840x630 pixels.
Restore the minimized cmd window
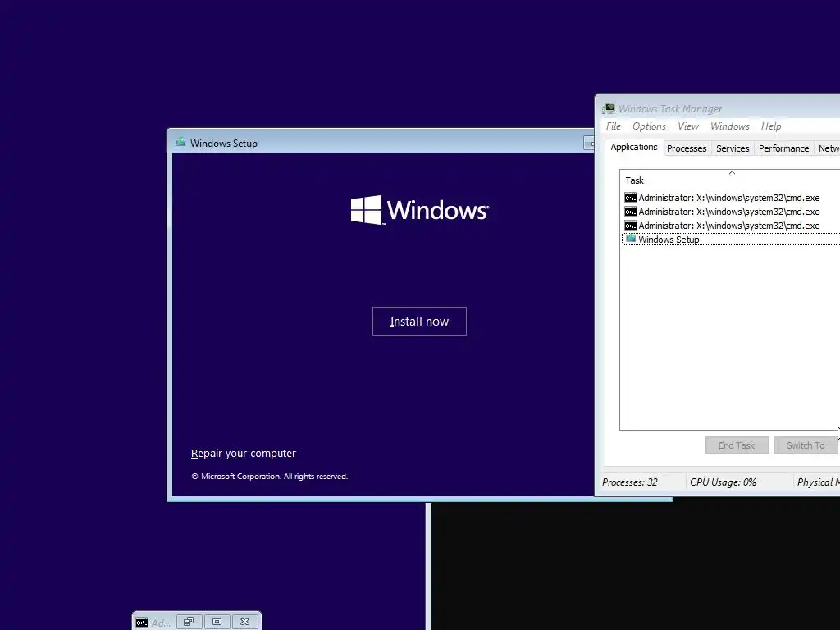pos(189,622)
